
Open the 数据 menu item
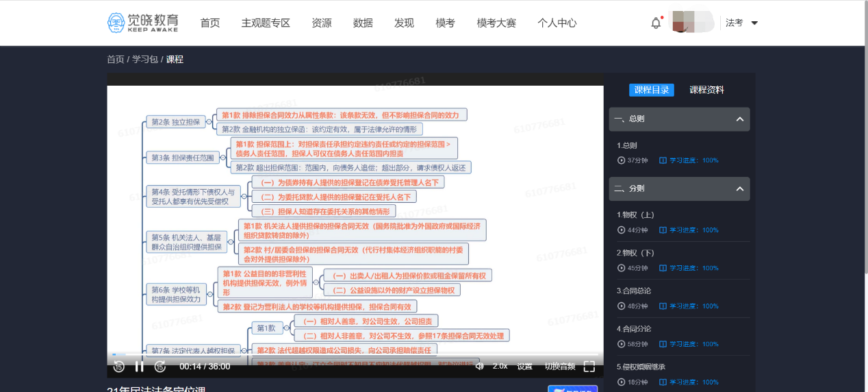pos(363,23)
